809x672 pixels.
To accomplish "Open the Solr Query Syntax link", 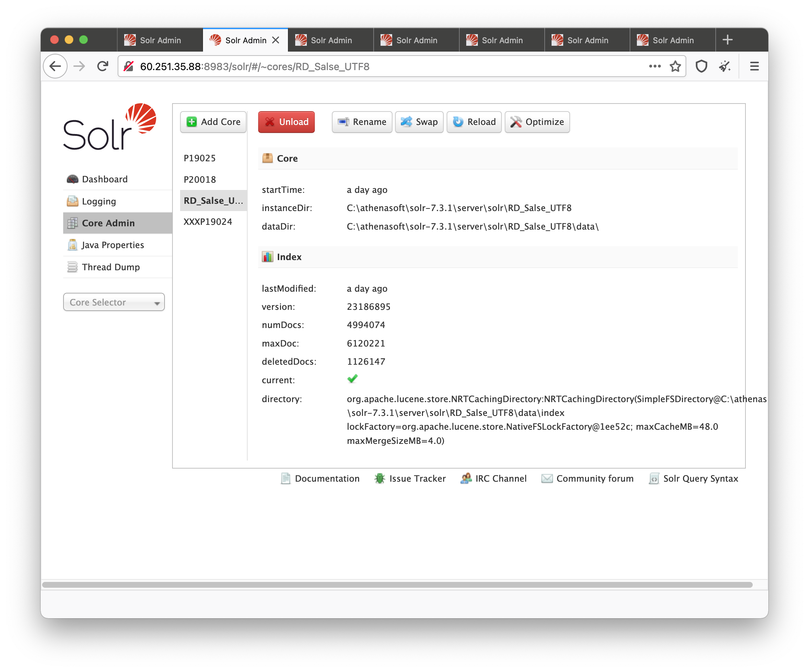I will [694, 478].
